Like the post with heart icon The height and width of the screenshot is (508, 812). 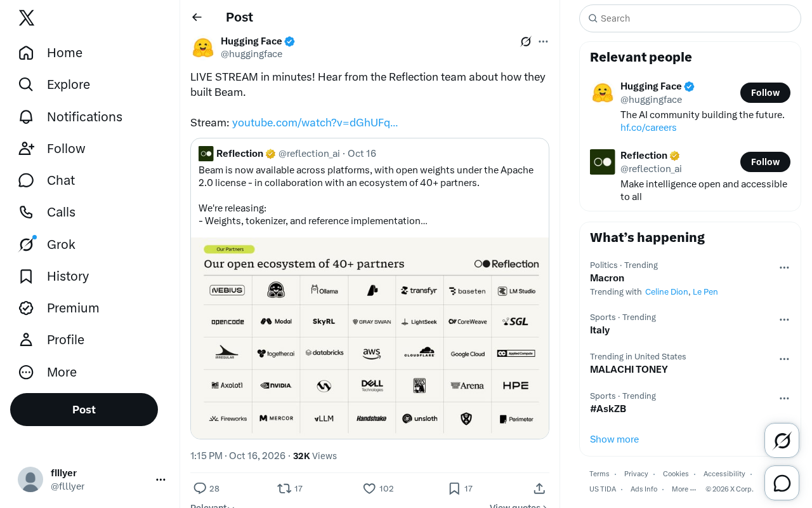pyautogui.click(x=369, y=488)
